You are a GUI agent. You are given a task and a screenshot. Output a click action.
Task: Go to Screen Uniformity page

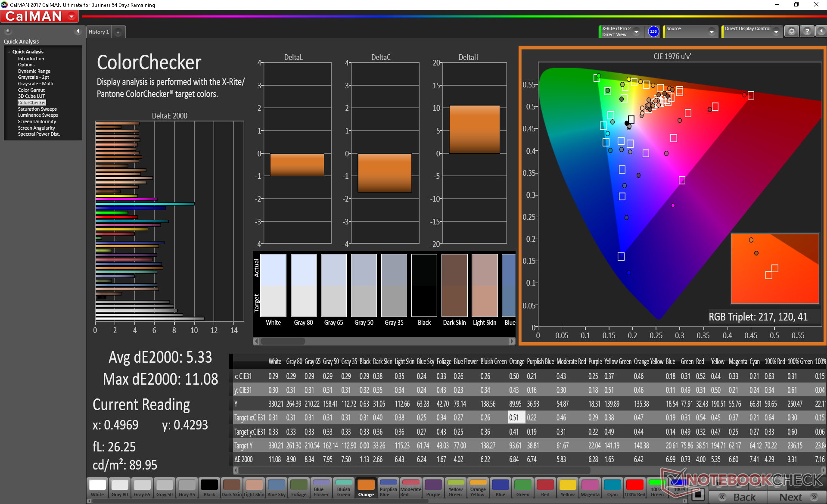37,122
